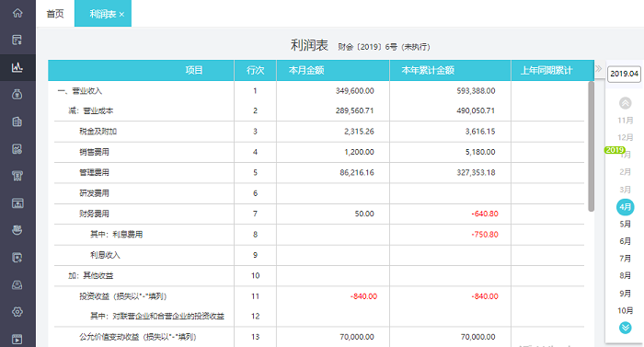Click the 2019.04 period field
The width and height of the screenshot is (644, 347).
[x=624, y=74]
